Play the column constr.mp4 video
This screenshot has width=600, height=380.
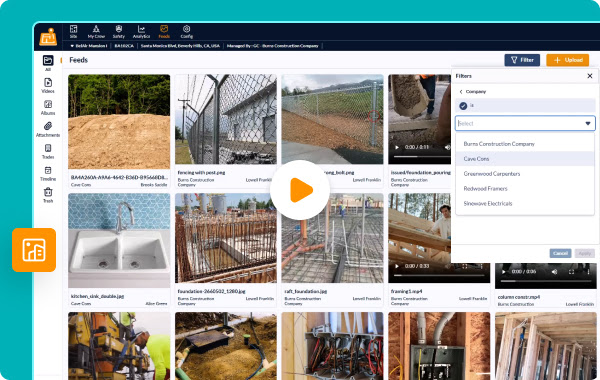coord(504,272)
